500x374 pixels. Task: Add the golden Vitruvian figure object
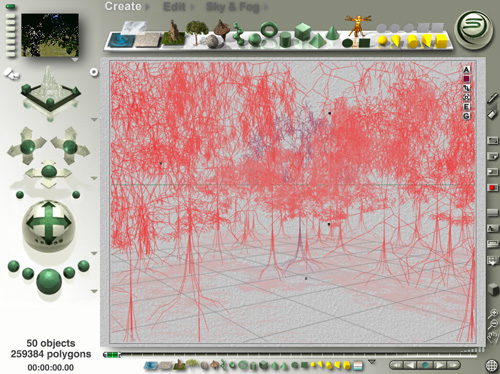pos(358,26)
